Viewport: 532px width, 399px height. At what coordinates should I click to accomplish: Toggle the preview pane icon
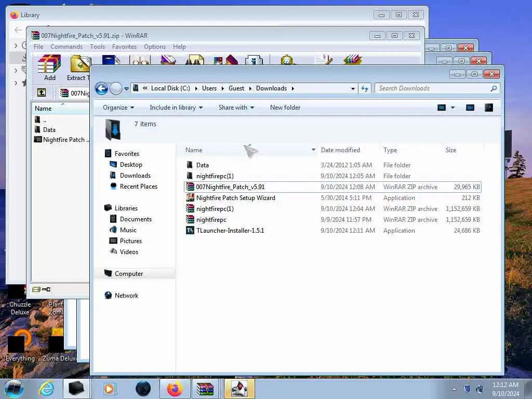pyautogui.click(x=470, y=108)
